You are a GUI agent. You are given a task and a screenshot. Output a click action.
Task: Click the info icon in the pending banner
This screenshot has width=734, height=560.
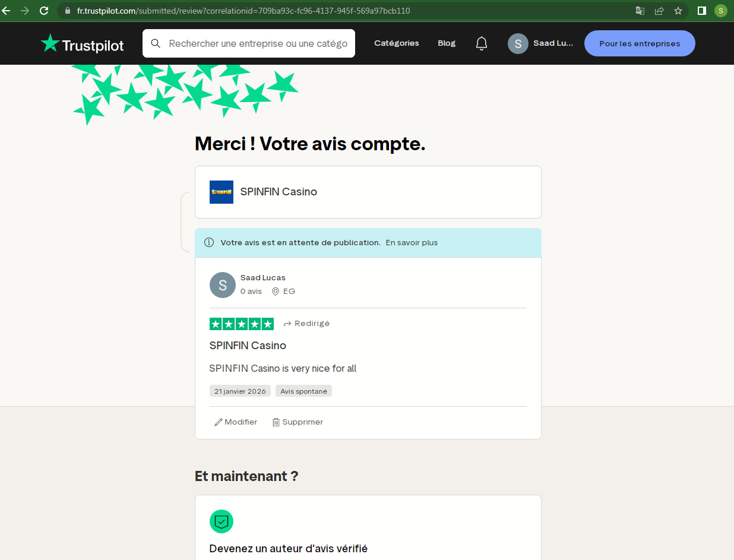(x=209, y=242)
